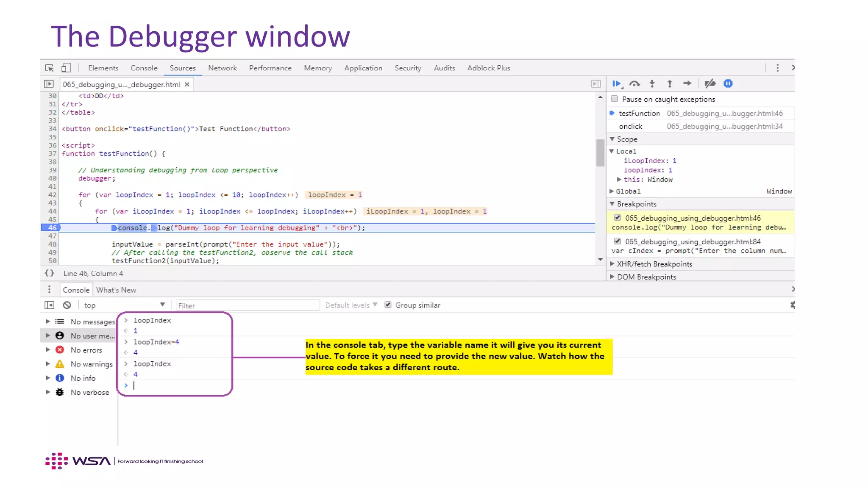Step into next function call icon

(652, 83)
